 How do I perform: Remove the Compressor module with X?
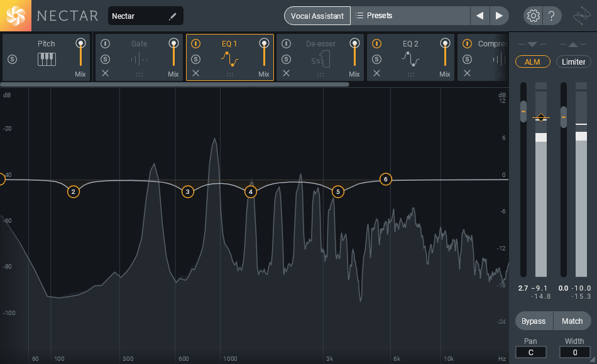[467, 73]
